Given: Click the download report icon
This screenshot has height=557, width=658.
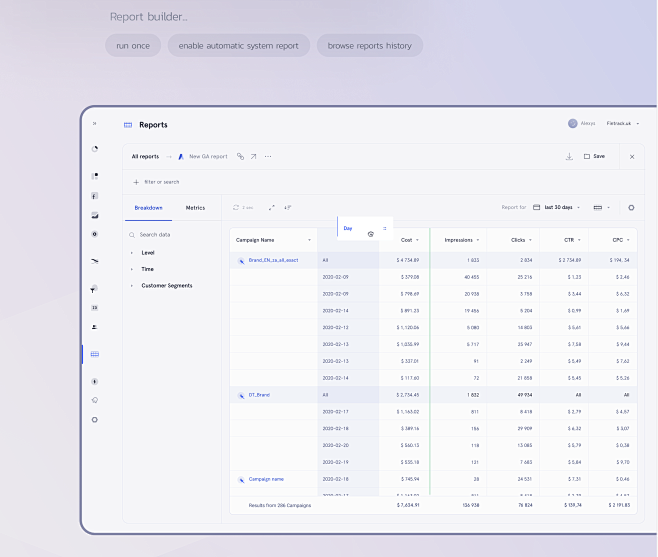Looking at the screenshot, I should coord(569,156).
